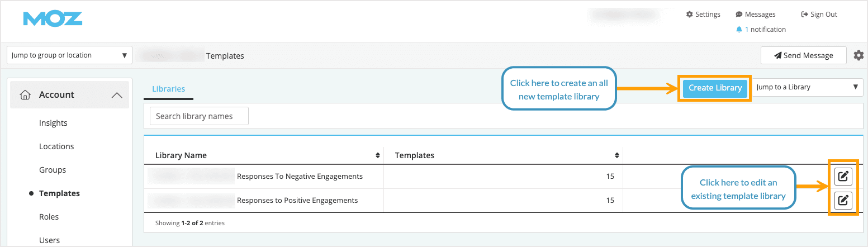868x247 pixels.
Task: Collapse the Account sidebar section
Action: coord(116,95)
